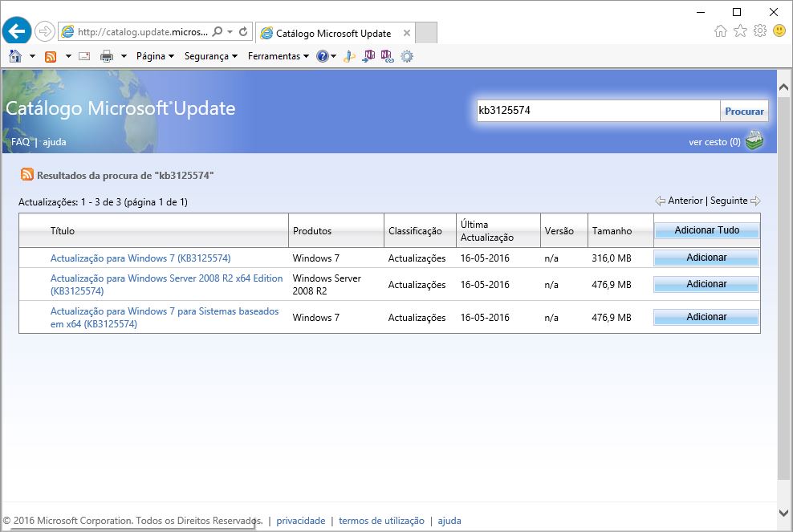Sort by the Classificação column header
This screenshot has width=793, height=532.
[415, 230]
